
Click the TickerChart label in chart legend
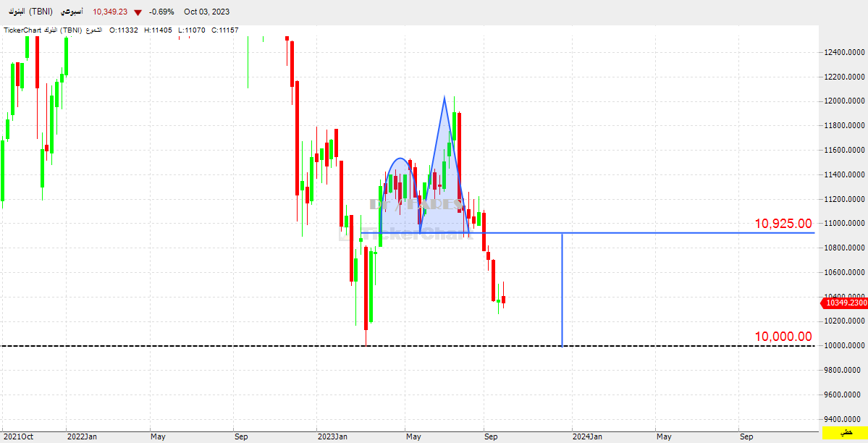pyautogui.click(x=22, y=30)
